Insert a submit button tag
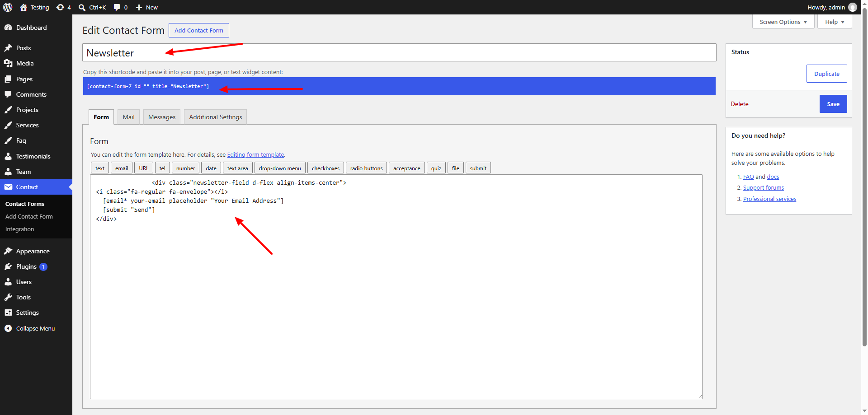 (x=478, y=168)
